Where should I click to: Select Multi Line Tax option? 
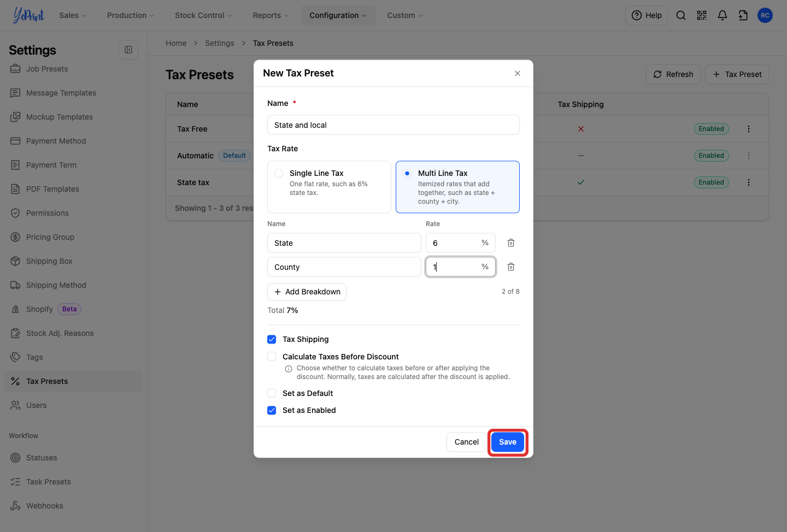457,187
